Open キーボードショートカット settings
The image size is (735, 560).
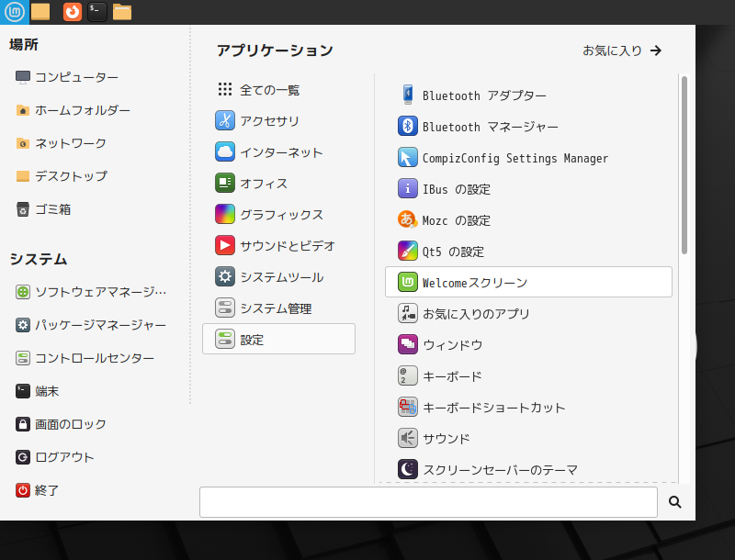tap(528, 408)
